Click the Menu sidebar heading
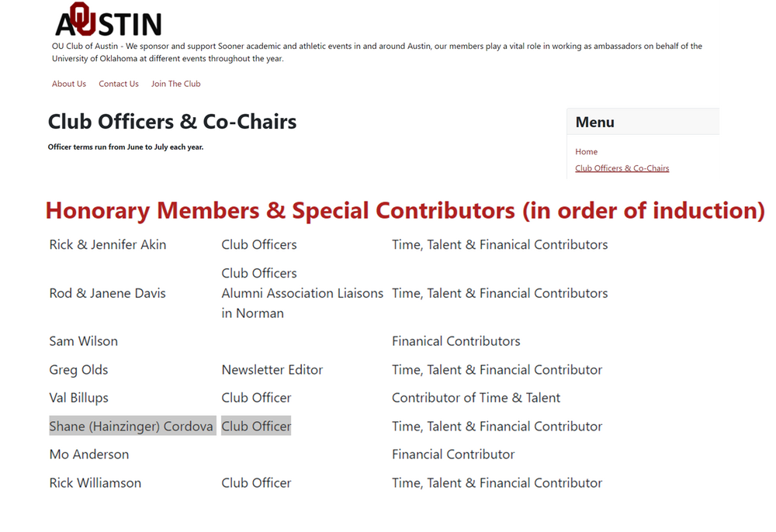This screenshot has height=532, width=776. point(595,122)
